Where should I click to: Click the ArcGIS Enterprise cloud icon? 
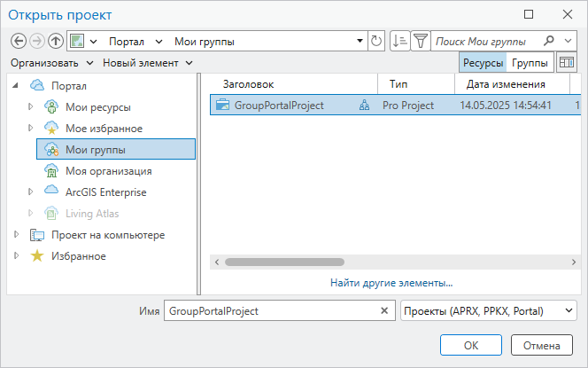click(x=51, y=191)
